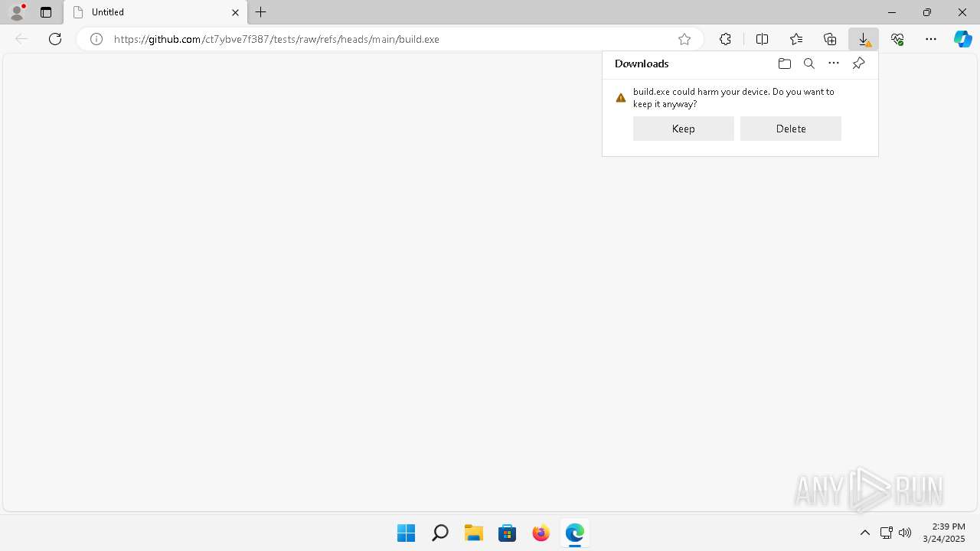Open Windows Search from taskbar

click(x=440, y=533)
